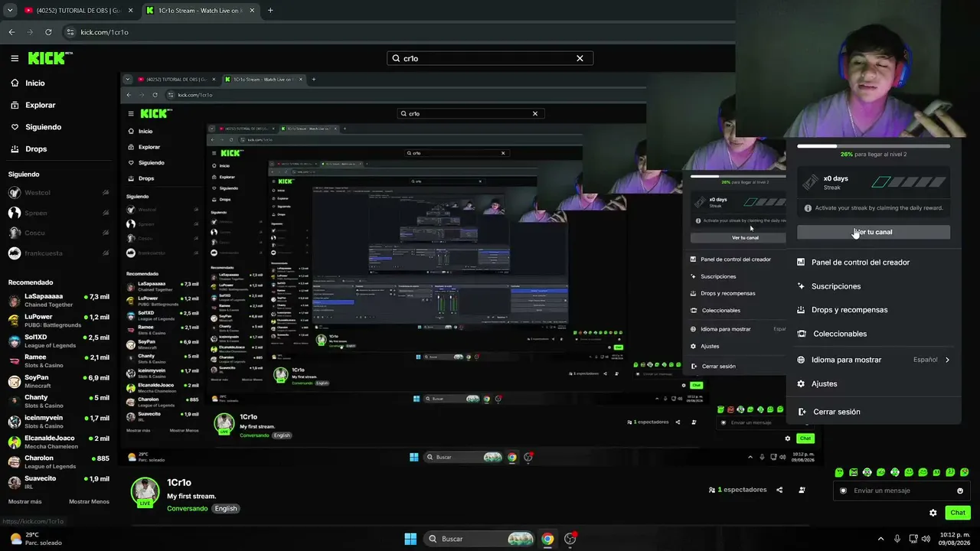The width and height of the screenshot is (980, 551).
Task: Focus the Enviar un mensaje chat field
Action: pyautogui.click(x=900, y=491)
